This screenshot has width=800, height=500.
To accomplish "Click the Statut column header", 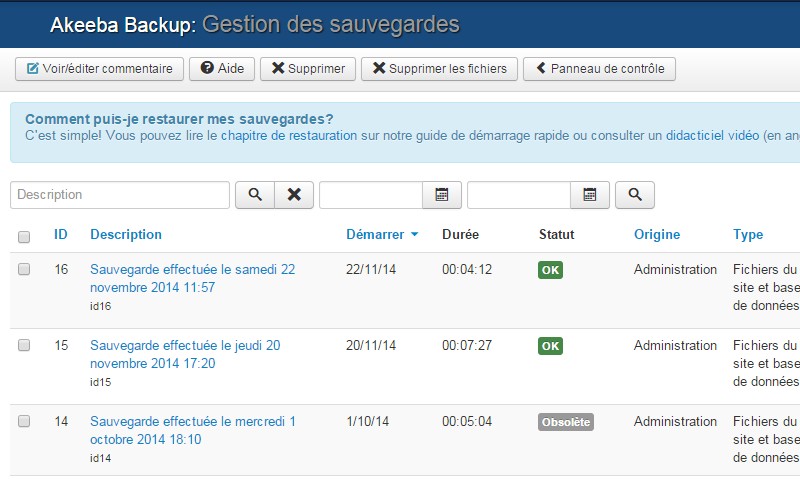I will click(557, 234).
